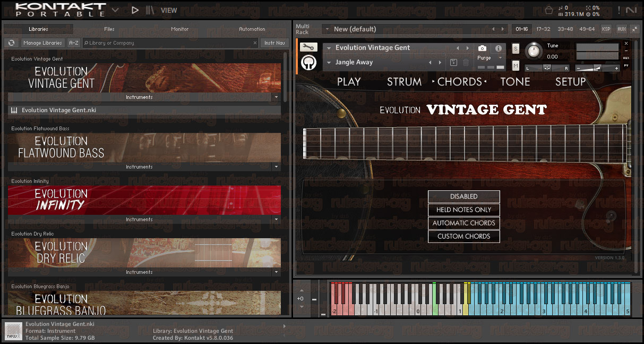644x344 pixels.
Task: Expand Evolution Dry Relic Instruments dropdown arrow
Action: tap(276, 272)
